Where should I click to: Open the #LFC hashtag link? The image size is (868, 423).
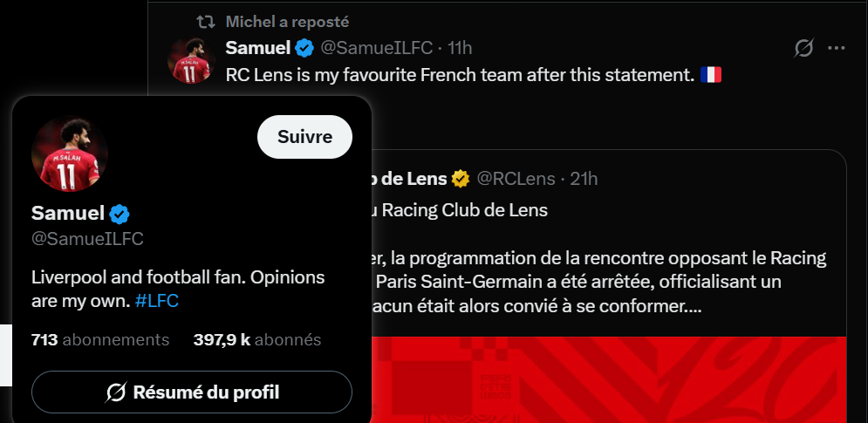pyautogui.click(x=157, y=301)
